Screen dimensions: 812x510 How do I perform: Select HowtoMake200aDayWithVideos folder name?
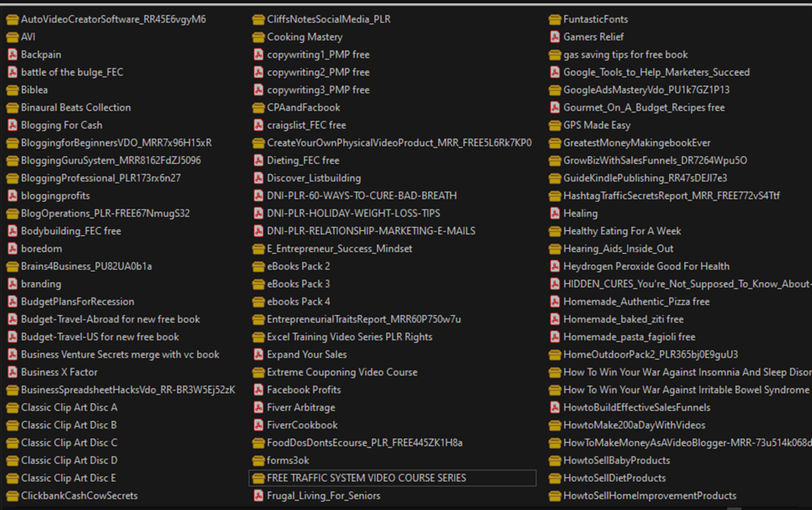coord(634,425)
